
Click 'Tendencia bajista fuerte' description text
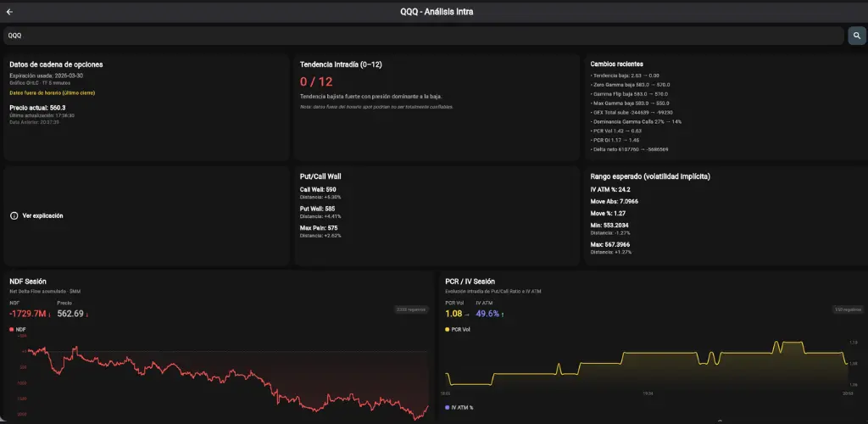click(371, 97)
